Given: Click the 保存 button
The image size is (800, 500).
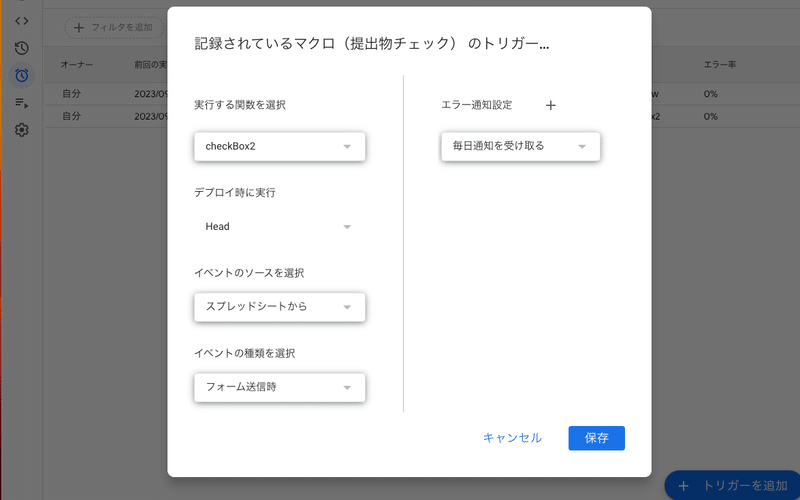Looking at the screenshot, I should pyautogui.click(x=596, y=438).
